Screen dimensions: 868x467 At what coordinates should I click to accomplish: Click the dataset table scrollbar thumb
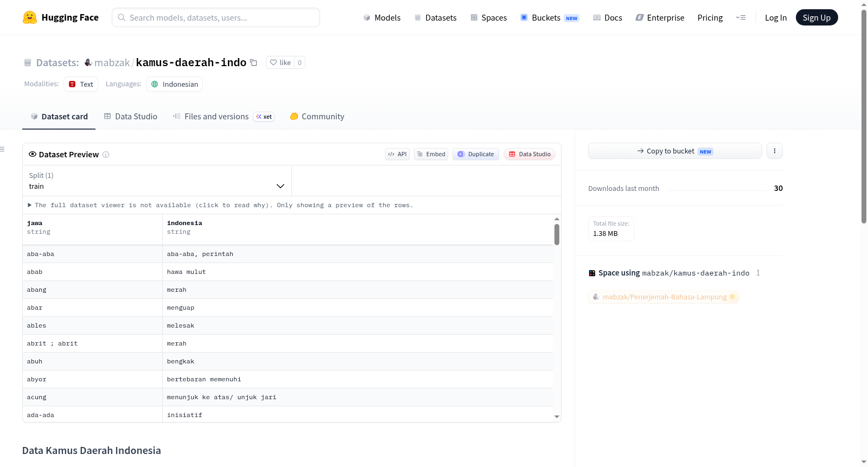click(557, 234)
